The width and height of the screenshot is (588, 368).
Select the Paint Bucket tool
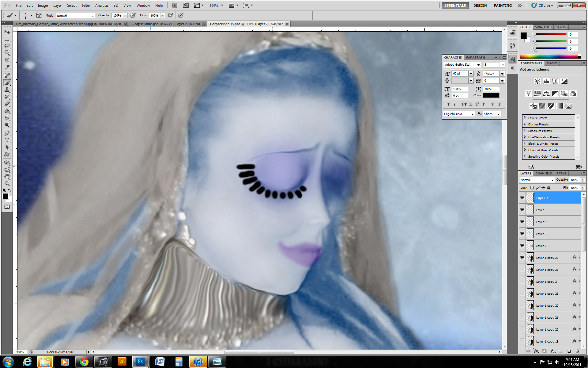click(x=7, y=111)
